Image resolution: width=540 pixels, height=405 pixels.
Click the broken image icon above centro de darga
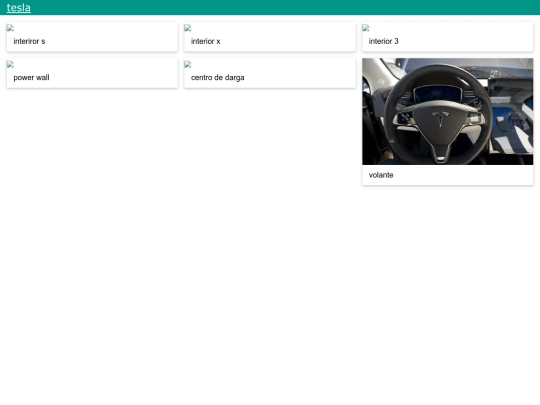(188, 64)
